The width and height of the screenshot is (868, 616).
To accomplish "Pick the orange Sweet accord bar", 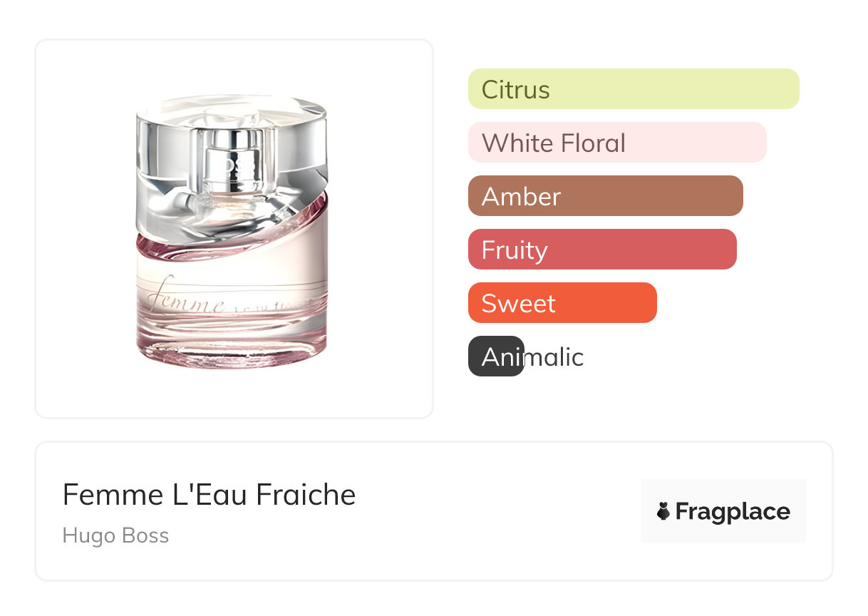I will [562, 303].
